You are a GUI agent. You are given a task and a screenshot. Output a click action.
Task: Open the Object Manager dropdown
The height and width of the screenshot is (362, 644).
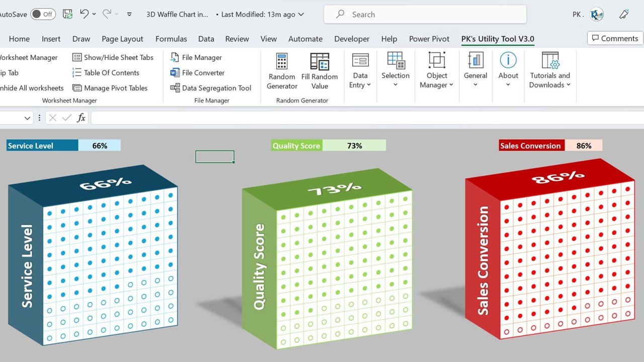pos(437,71)
